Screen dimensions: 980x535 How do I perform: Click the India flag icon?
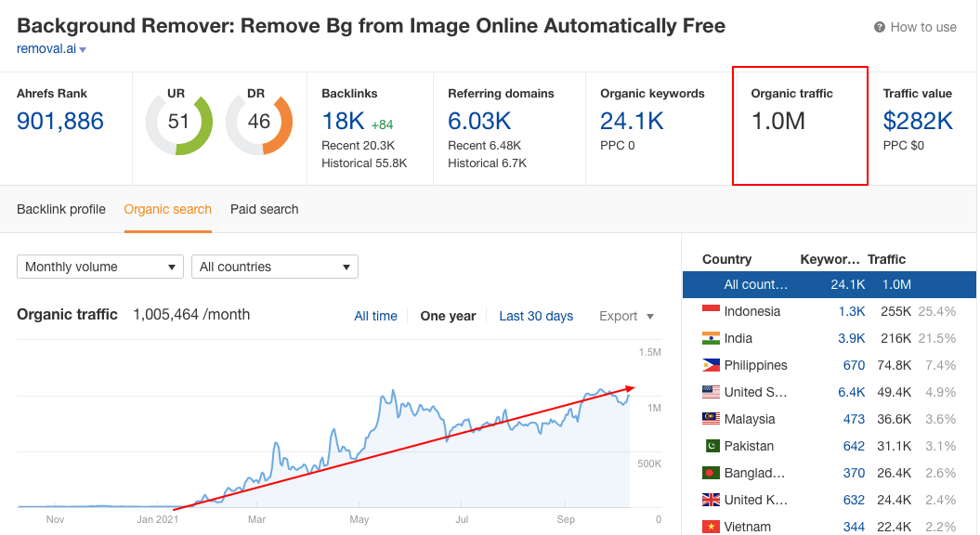tap(711, 338)
